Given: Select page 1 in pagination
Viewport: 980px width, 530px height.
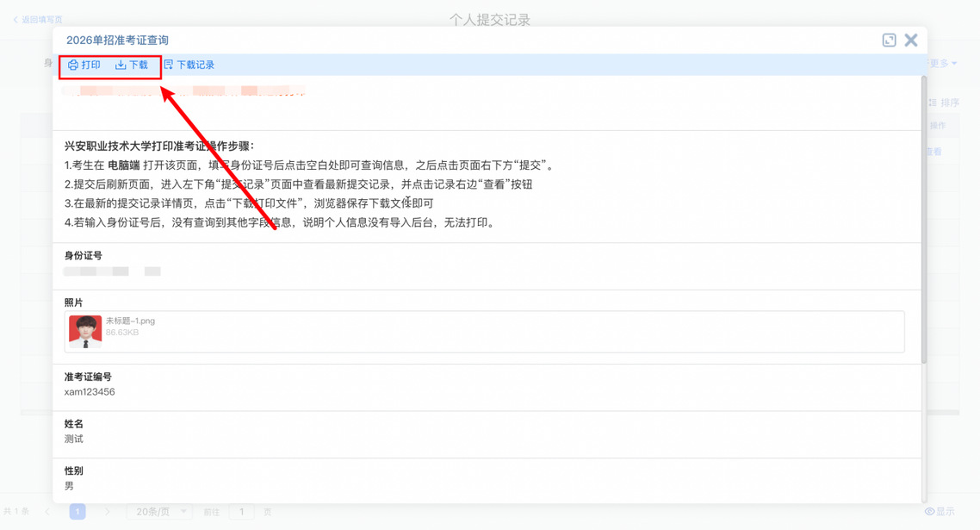Looking at the screenshot, I should tap(78, 512).
